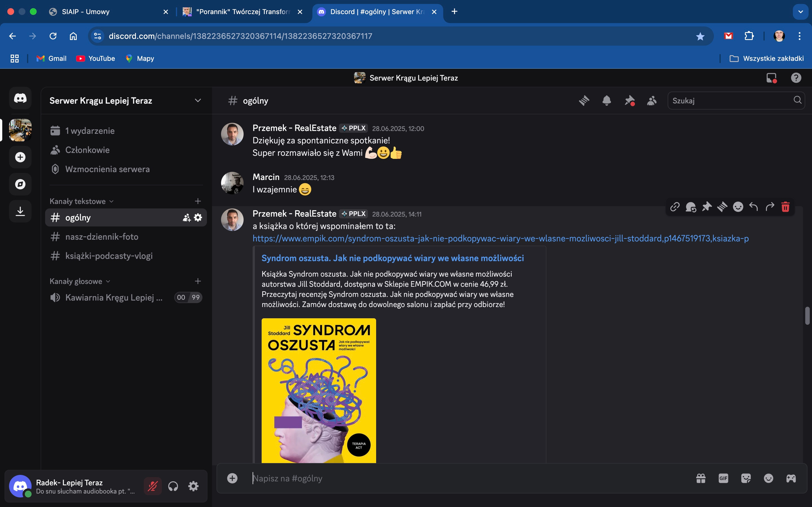Open the channel threads icon in header

click(584, 101)
